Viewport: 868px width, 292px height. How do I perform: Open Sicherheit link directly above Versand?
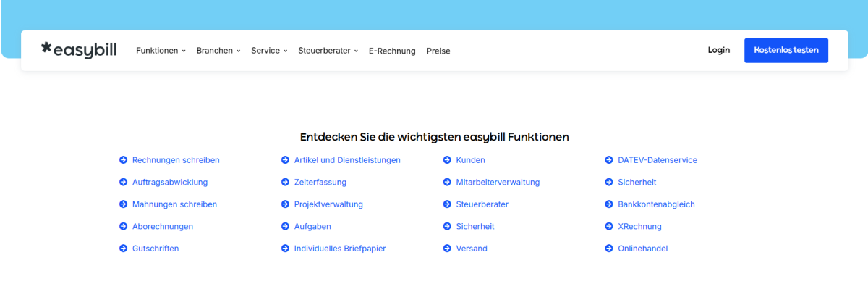coord(475,227)
